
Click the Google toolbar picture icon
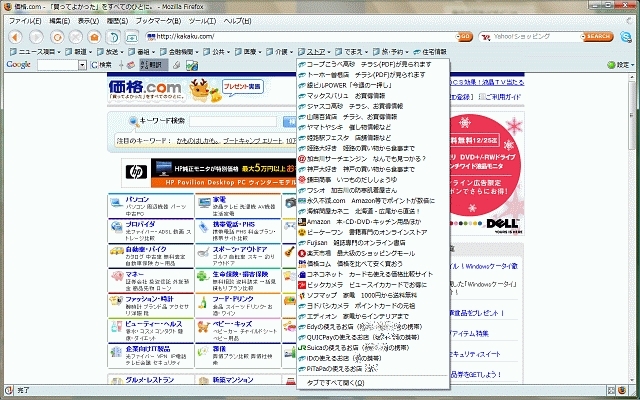192,65
